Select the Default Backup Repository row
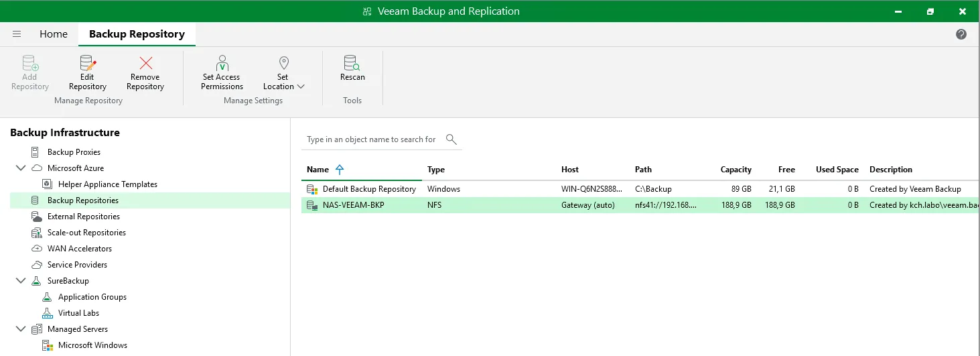Image resolution: width=980 pixels, height=356 pixels. click(x=369, y=189)
